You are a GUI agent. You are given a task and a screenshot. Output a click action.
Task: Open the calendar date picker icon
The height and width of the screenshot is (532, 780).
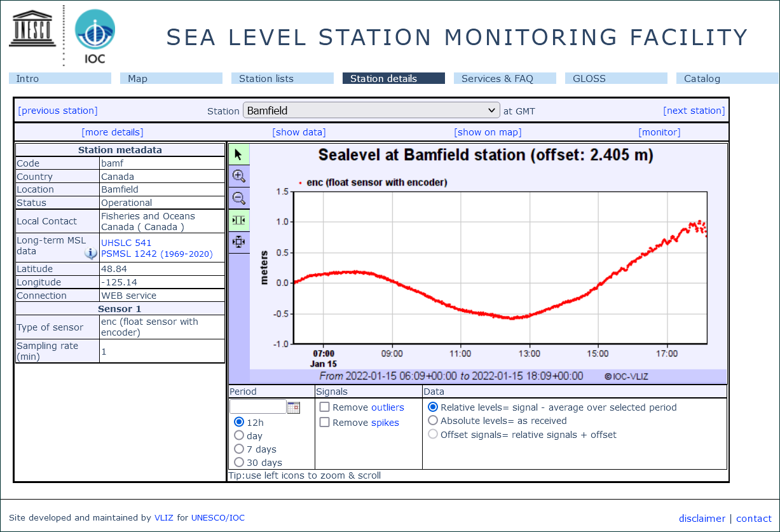294,407
